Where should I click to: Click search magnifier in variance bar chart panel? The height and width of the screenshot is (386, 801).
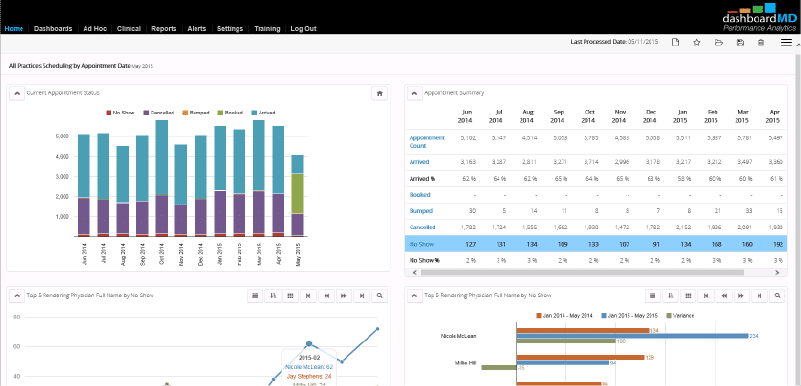click(777, 296)
